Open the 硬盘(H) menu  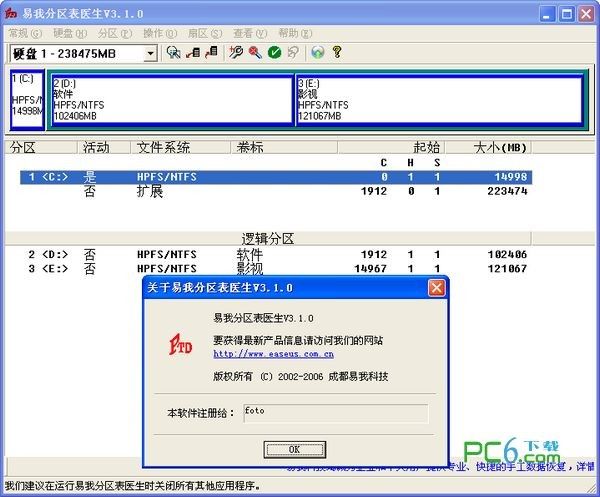(70, 33)
